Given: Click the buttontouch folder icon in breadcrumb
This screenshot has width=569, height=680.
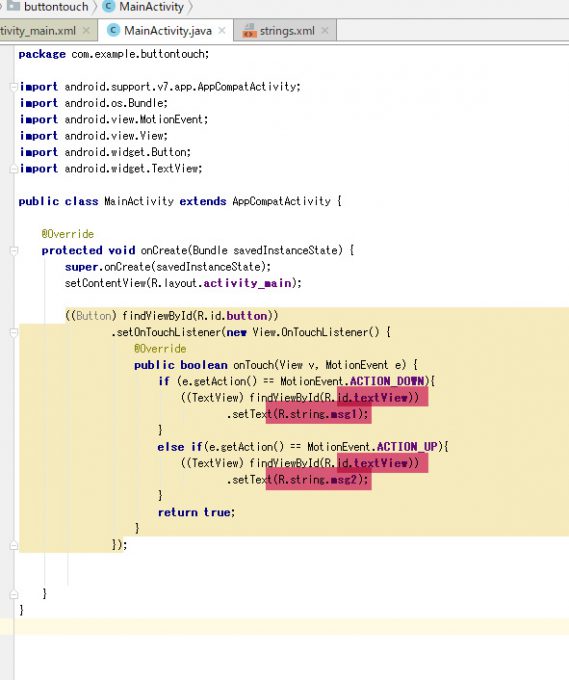Looking at the screenshot, I should tap(13, 6).
